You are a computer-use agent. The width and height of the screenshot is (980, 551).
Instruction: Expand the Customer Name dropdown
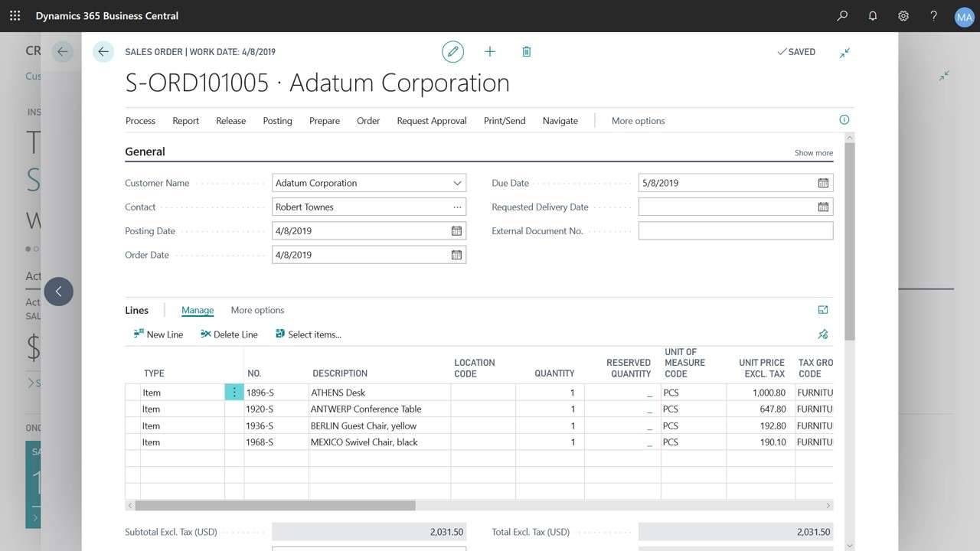(x=457, y=183)
